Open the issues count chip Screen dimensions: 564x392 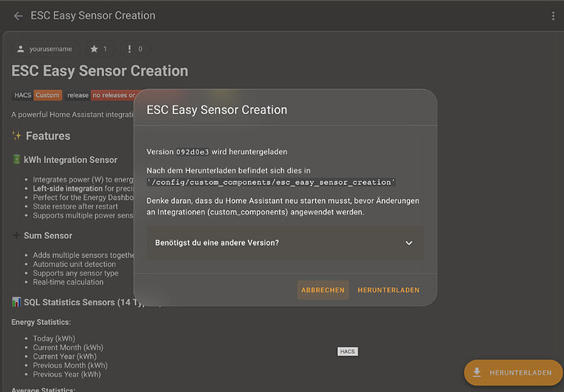[x=135, y=49]
